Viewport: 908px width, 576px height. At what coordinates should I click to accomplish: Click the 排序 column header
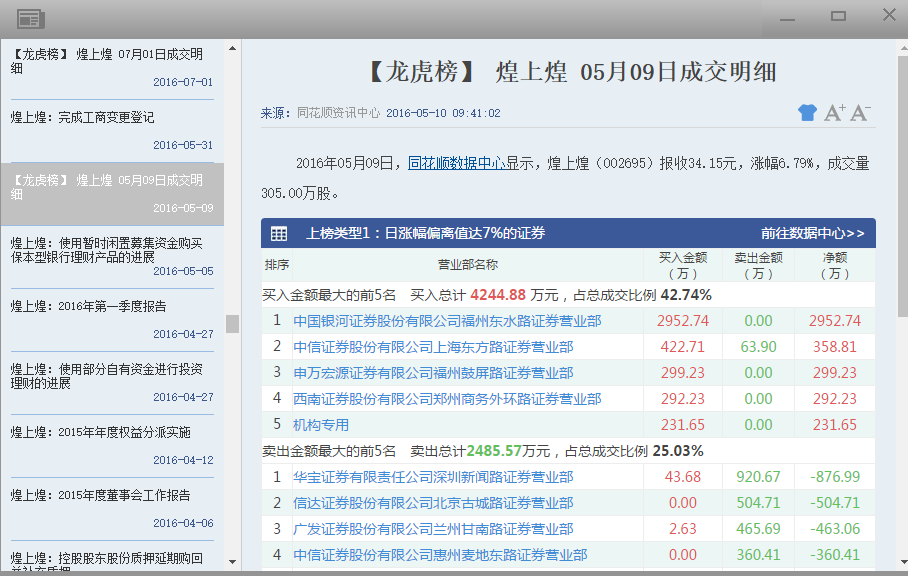click(277, 265)
